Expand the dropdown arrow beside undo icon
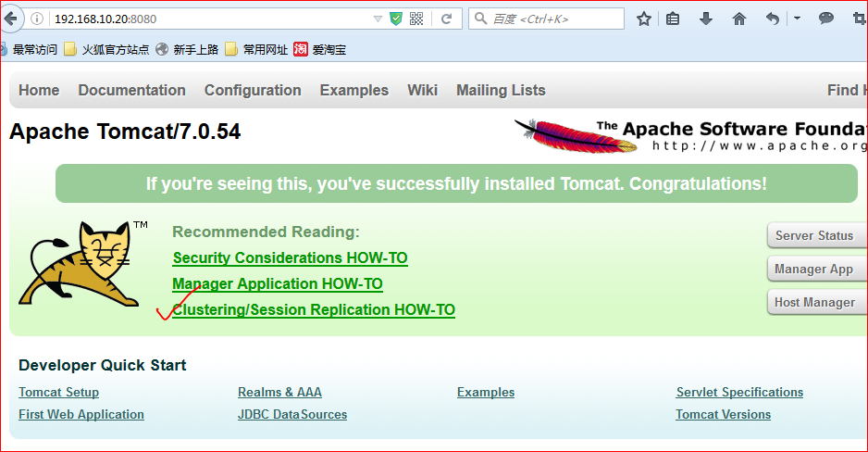 797,19
